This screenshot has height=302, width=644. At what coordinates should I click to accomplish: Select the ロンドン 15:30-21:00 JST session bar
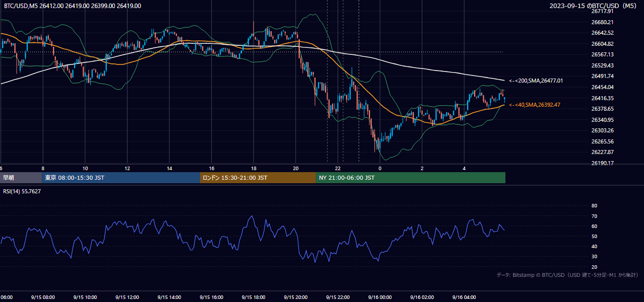point(258,178)
